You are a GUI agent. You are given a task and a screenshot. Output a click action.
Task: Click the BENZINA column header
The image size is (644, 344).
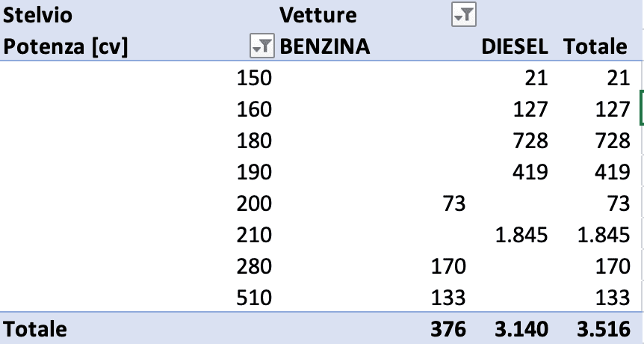(325, 46)
